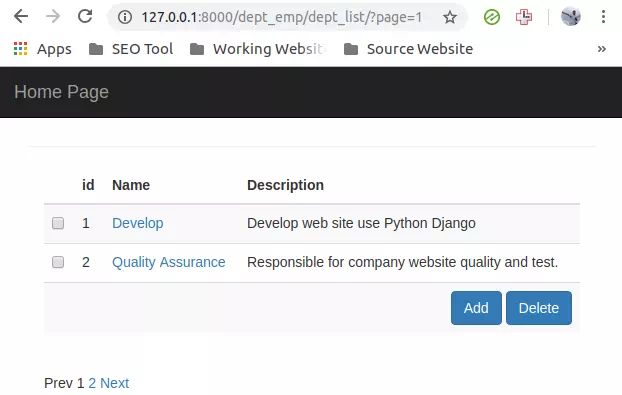Select text 'Develop web site use Python Django'
The image size is (622, 395).
(361, 223)
